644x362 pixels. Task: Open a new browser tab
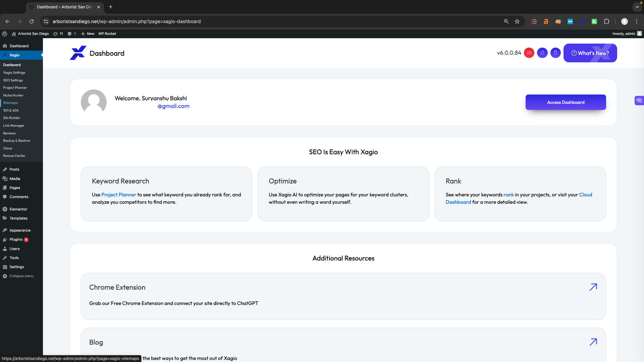(111, 7)
